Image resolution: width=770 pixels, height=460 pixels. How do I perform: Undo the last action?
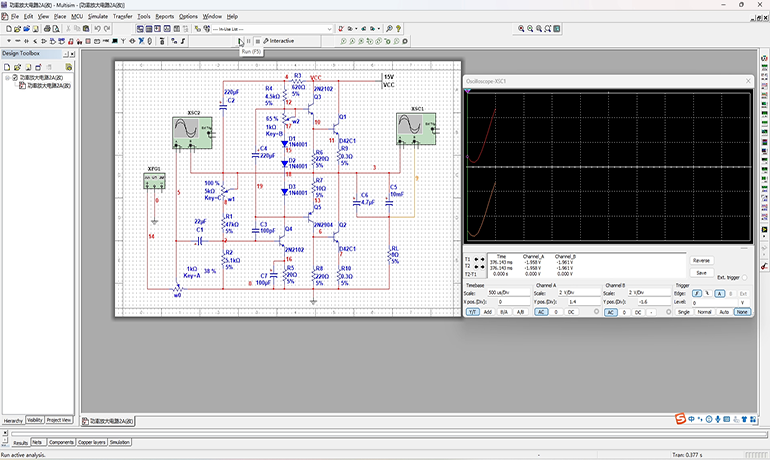click(97, 29)
